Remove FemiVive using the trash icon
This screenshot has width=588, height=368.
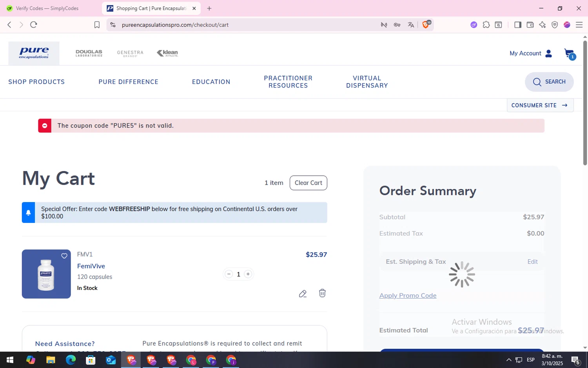pos(322,293)
